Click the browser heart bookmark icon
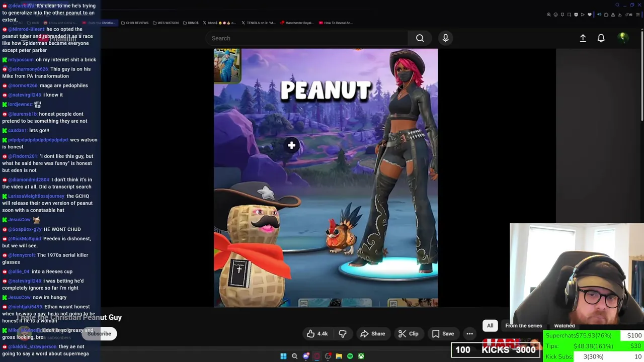 tap(590, 15)
